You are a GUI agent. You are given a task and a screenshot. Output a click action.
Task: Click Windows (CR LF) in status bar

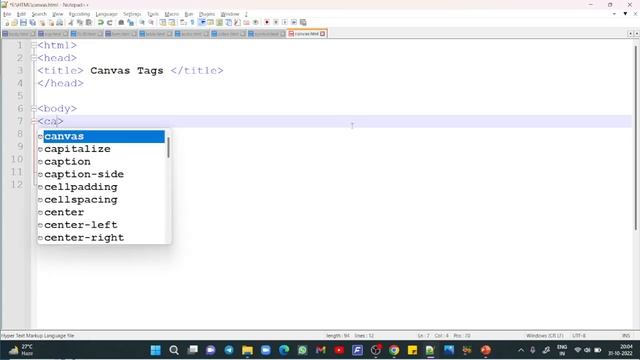tap(544, 336)
